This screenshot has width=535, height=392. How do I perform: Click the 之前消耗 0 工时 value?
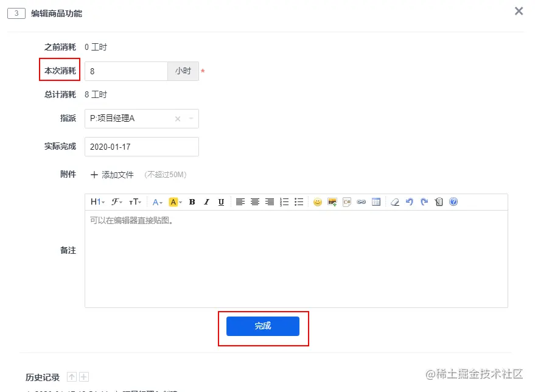[96, 47]
